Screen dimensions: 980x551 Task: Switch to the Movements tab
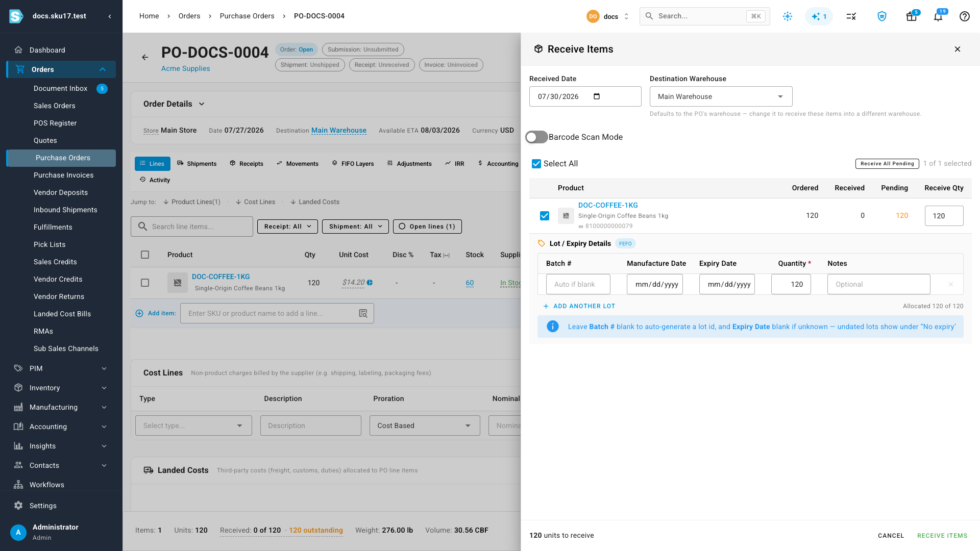click(298, 164)
